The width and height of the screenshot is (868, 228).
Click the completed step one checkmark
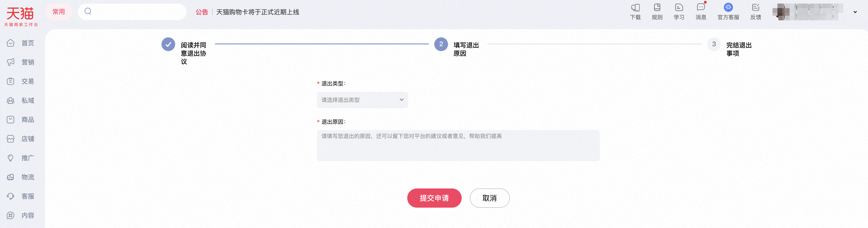[x=168, y=44]
